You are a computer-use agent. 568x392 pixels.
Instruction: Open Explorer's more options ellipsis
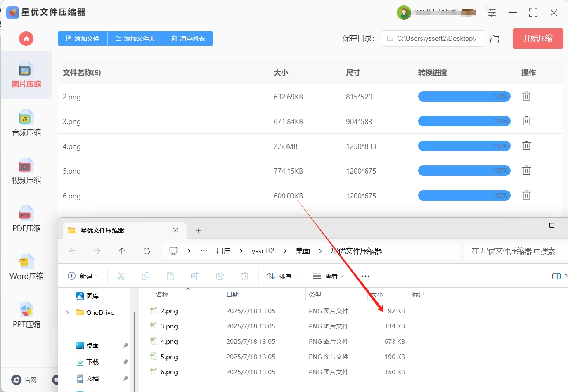(x=365, y=276)
